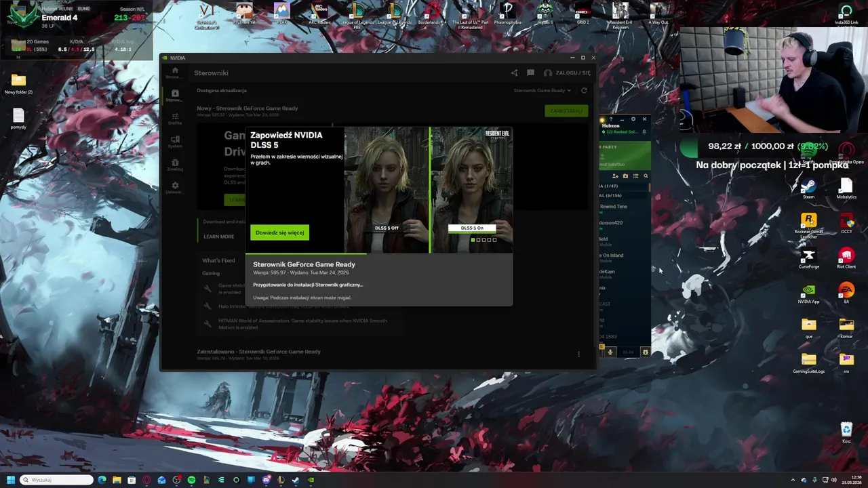This screenshot has height=488, width=868.
Task: Open Opera GX from the taskbar
Action: [146, 480]
